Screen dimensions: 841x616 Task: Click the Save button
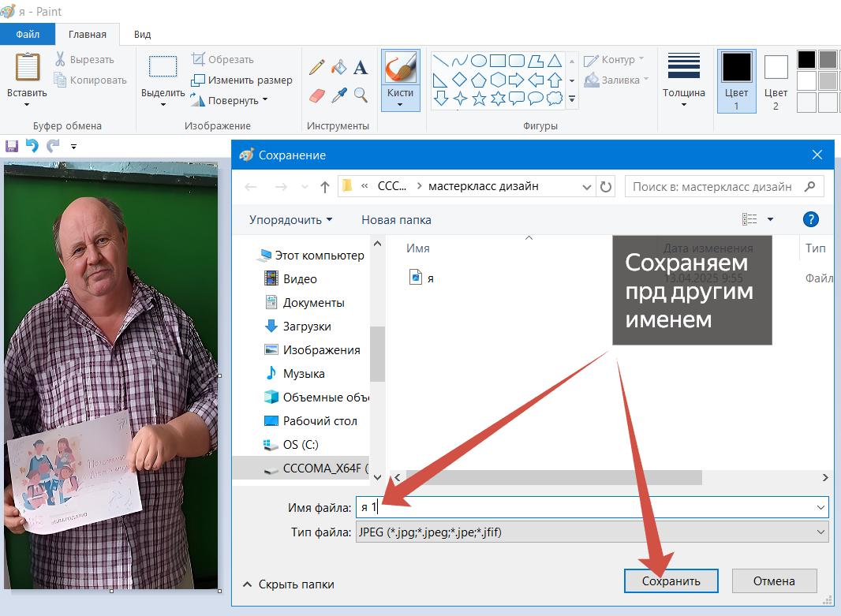pos(671,581)
